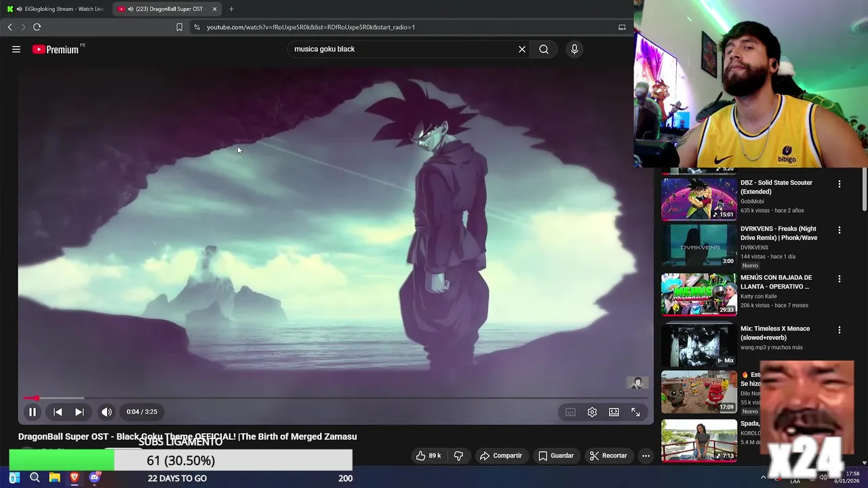The width and height of the screenshot is (868, 488).
Task: Like the video with 89 k likes
Action: click(x=429, y=455)
